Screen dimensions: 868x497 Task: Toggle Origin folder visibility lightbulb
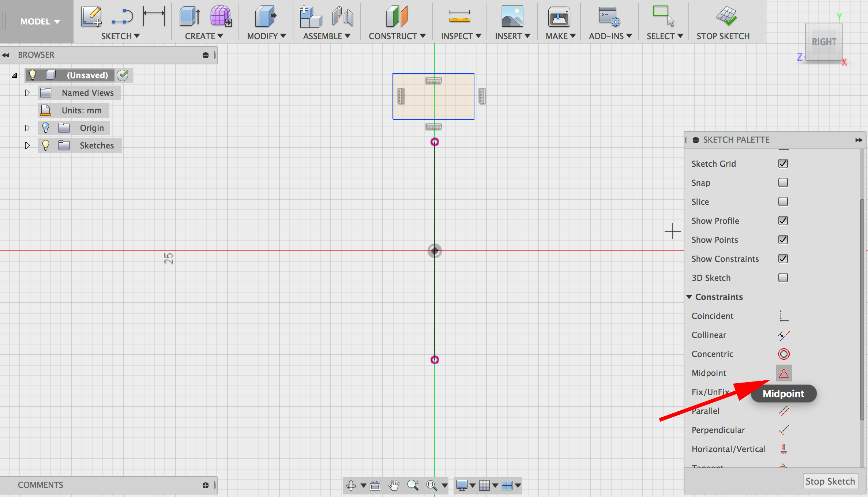click(x=46, y=128)
